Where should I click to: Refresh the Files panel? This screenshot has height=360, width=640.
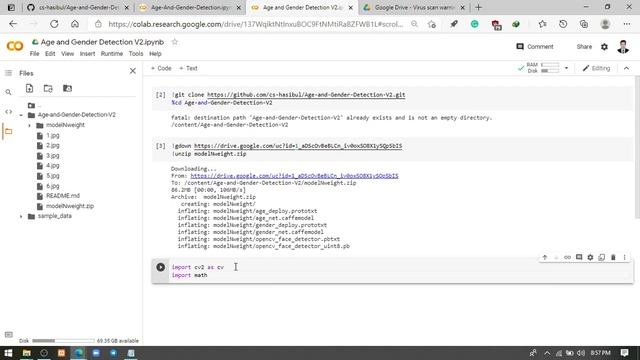pos(48,88)
